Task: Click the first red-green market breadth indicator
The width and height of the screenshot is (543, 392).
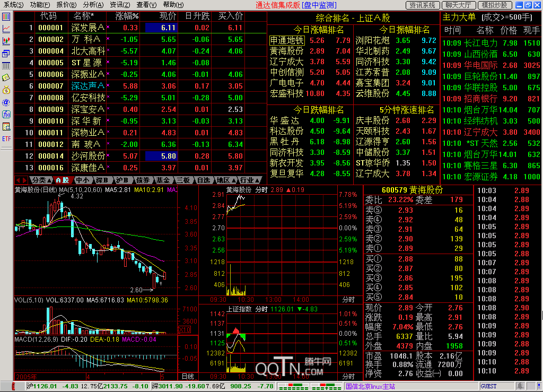Action: click(x=293, y=386)
